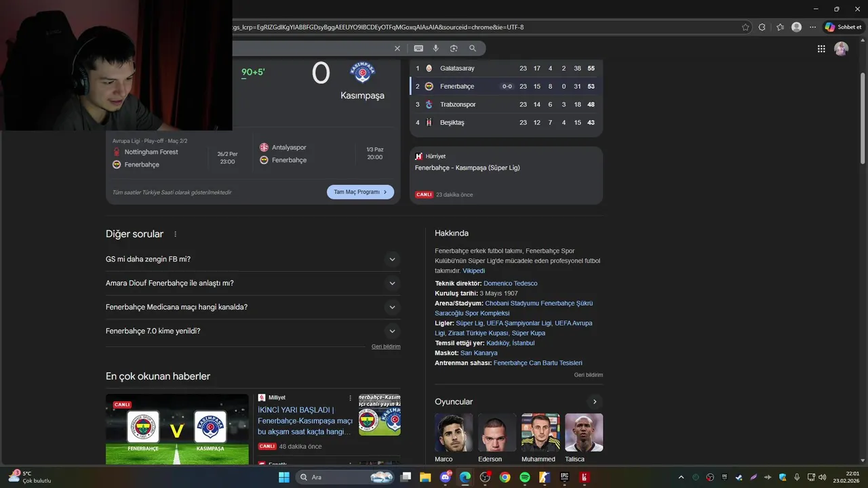Image resolution: width=868 pixels, height=488 pixels.
Task: Click Geri bildirim under Diğer sorular
Action: 386,346
